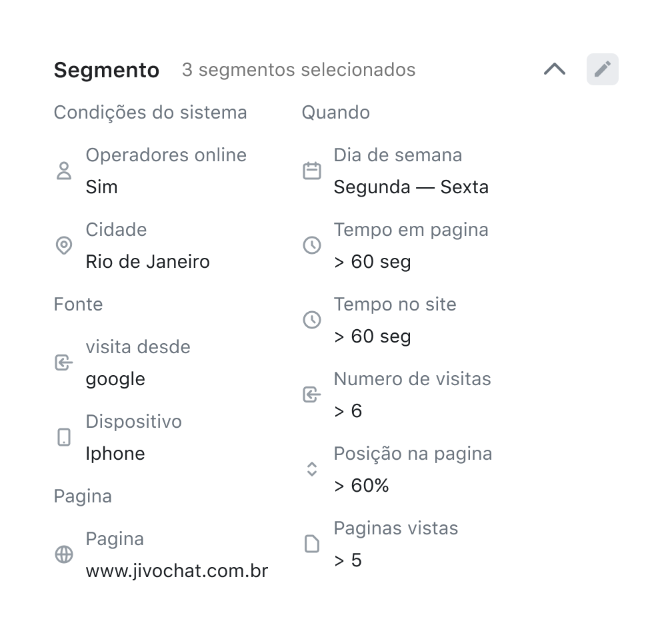Click the Segunda — Sexta weekday value
672x637 pixels.
point(411,187)
